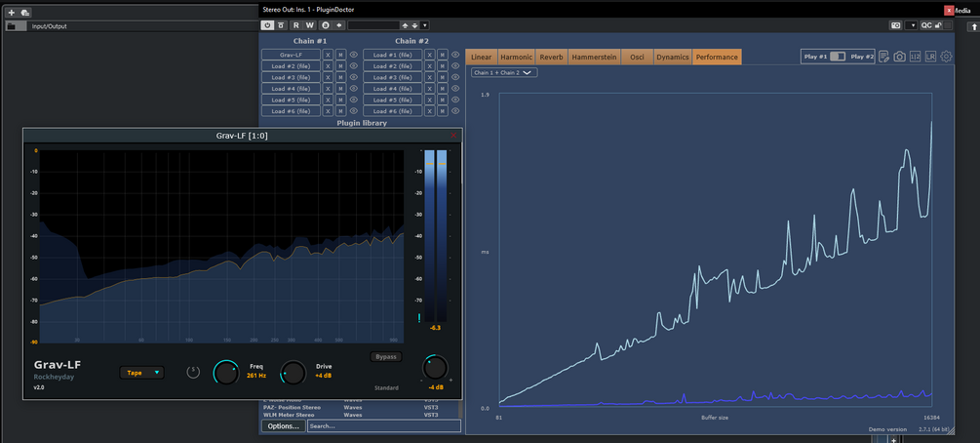Load the next preset with down arrow

click(x=414, y=25)
